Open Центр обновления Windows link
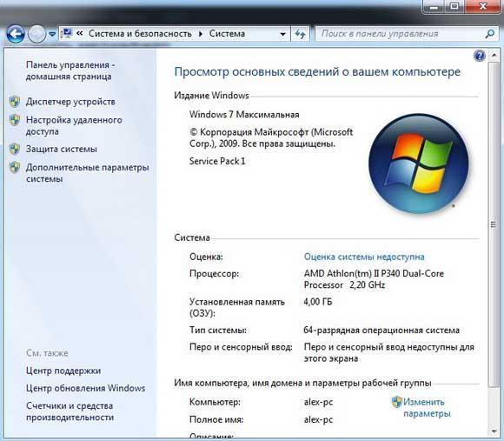The image size is (504, 441). pyautogui.click(x=85, y=388)
